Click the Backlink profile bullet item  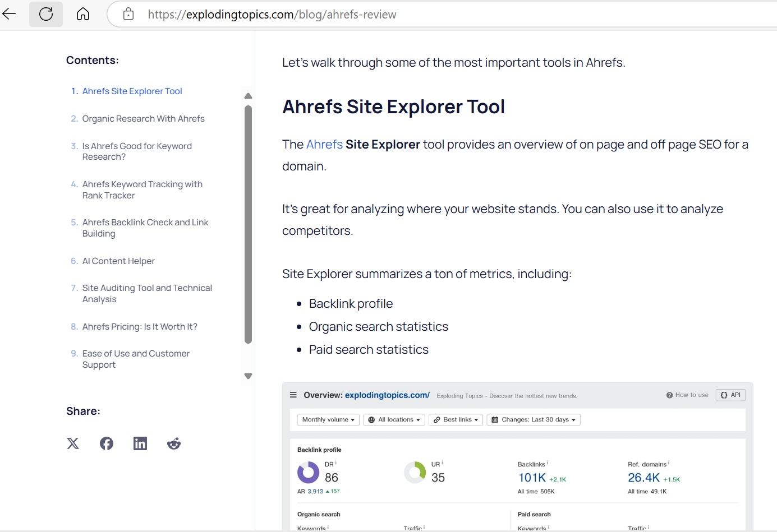coord(351,303)
